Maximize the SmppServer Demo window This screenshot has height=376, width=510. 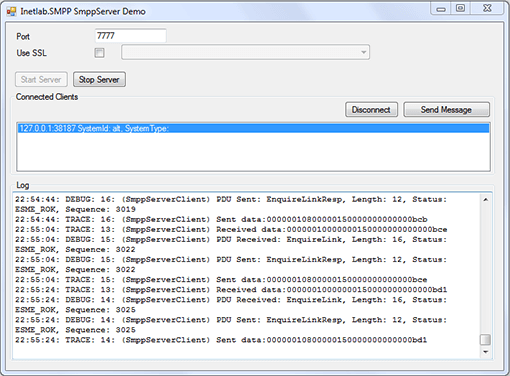[460, 9]
